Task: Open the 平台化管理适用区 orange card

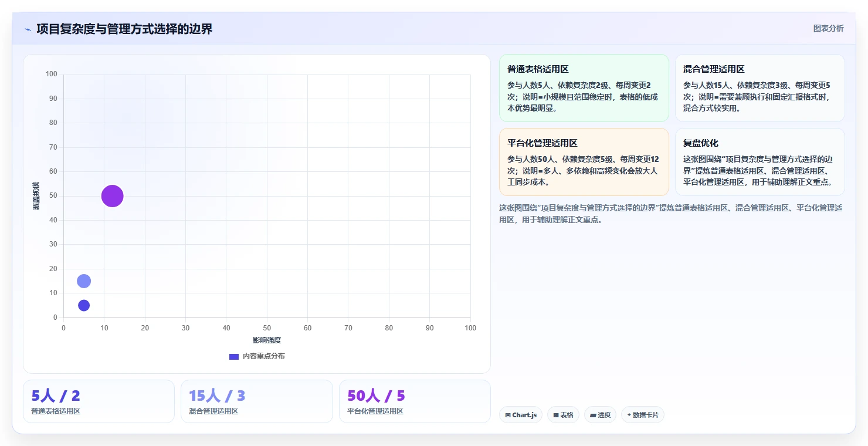Action: click(584, 162)
